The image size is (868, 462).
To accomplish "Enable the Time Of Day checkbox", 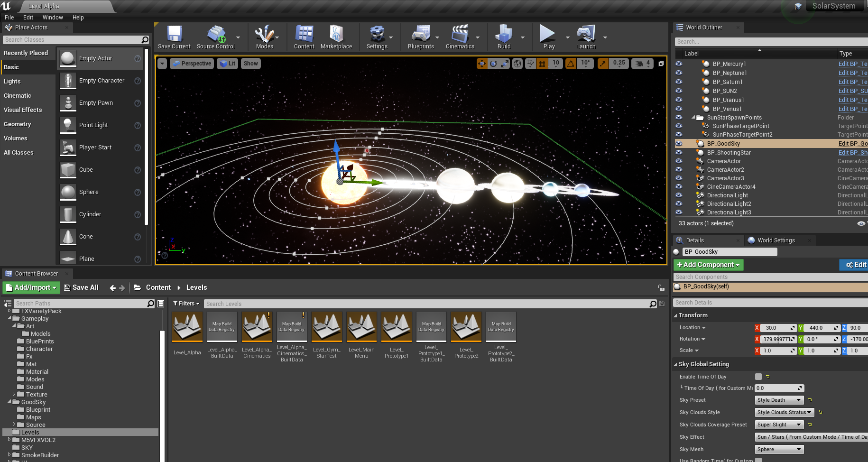I will pyautogui.click(x=758, y=377).
